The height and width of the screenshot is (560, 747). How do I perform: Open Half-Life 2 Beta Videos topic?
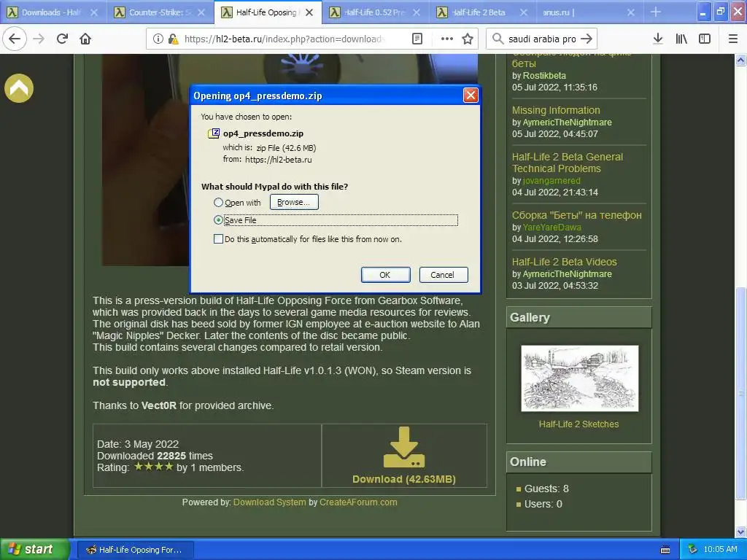coord(564,262)
